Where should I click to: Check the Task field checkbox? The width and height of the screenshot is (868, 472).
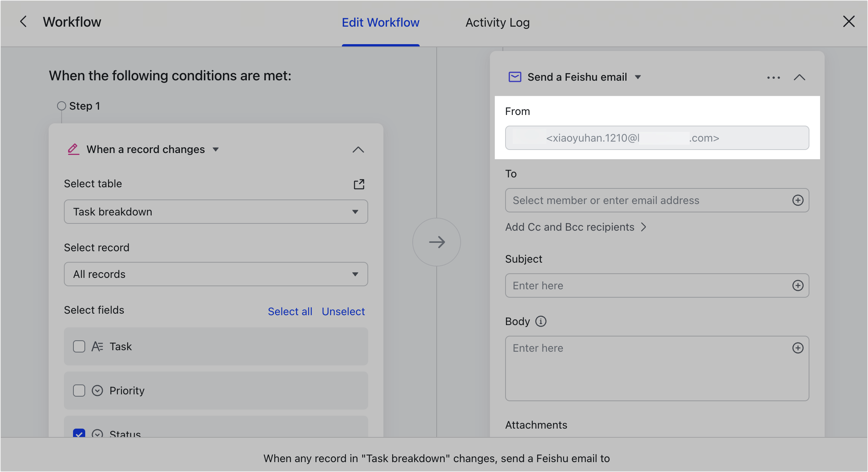coord(79,346)
